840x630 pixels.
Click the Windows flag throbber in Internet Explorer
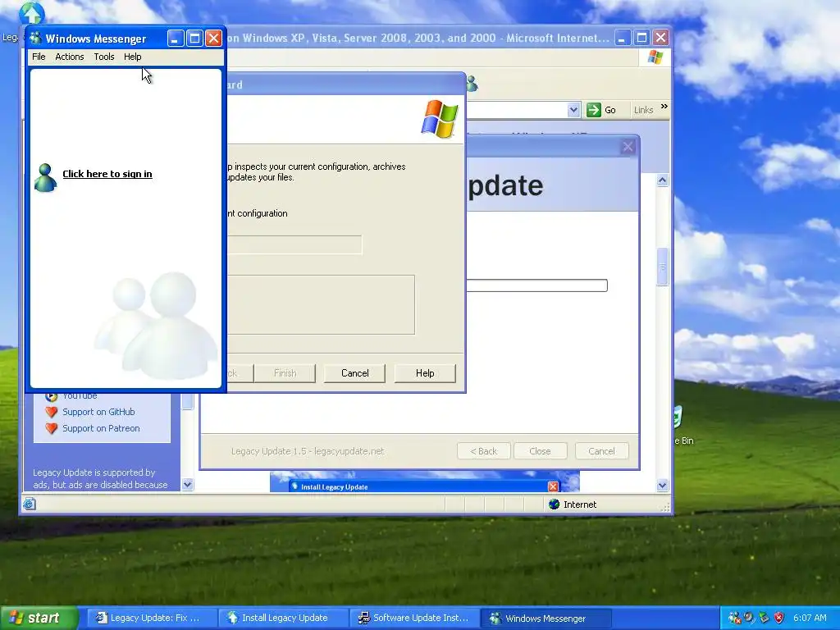[x=655, y=57]
